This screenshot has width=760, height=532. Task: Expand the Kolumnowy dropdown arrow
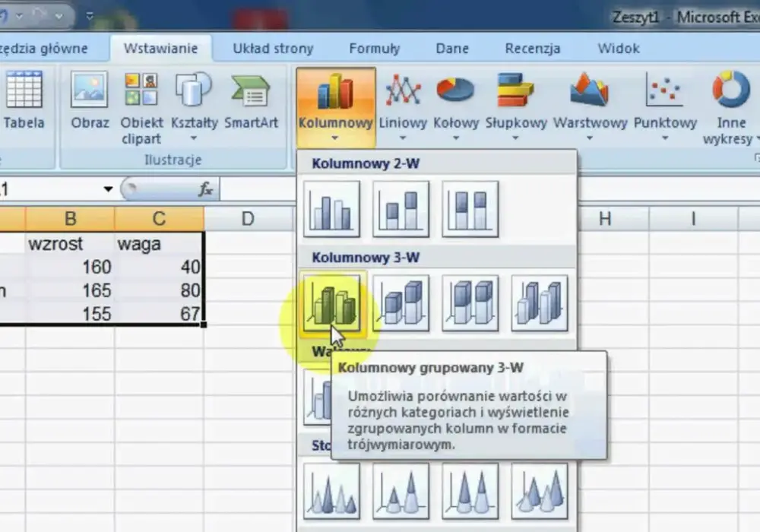335,138
